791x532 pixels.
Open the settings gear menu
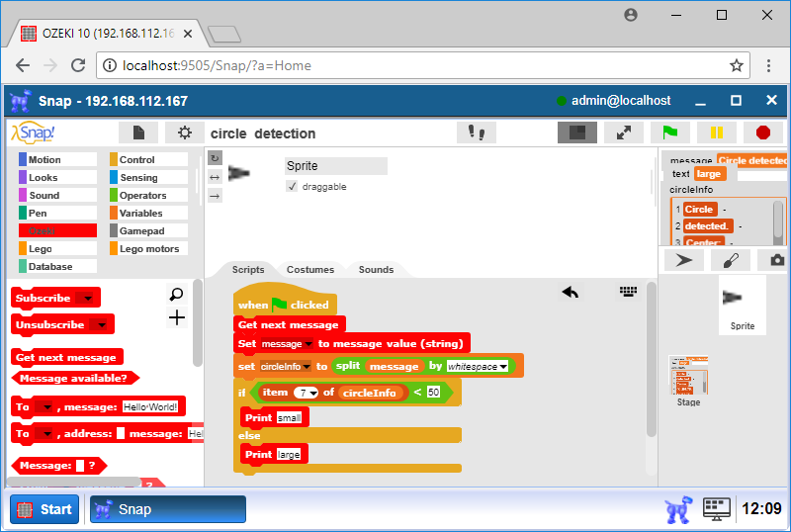(185, 133)
